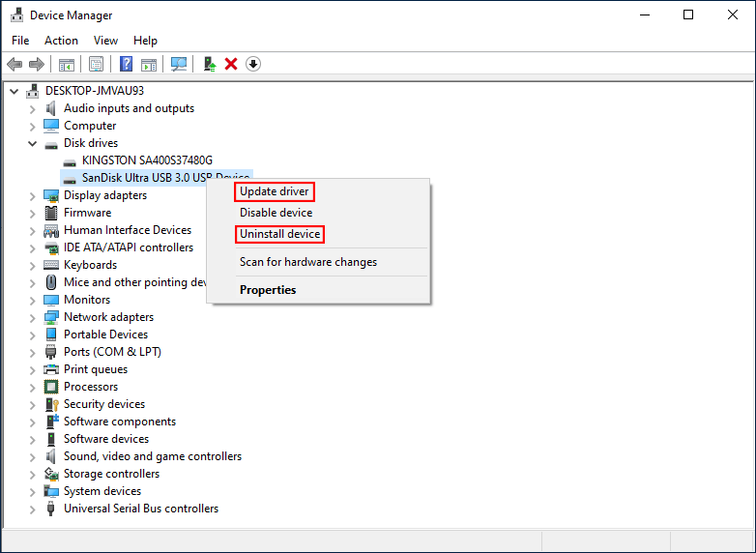Expand the Sound, video and game controllers node
Image resolution: width=756 pixels, height=553 pixels.
click(32, 457)
